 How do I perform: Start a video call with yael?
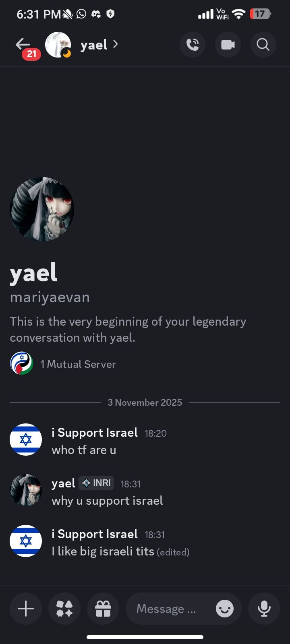tap(228, 44)
